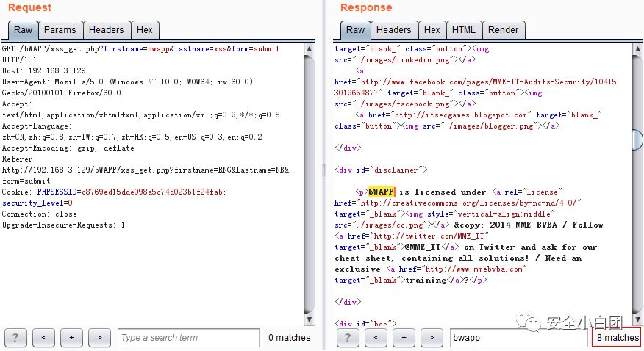Click the www.mmebvba.com href in response
The width and height of the screenshot is (644, 351).
[x=473, y=269]
